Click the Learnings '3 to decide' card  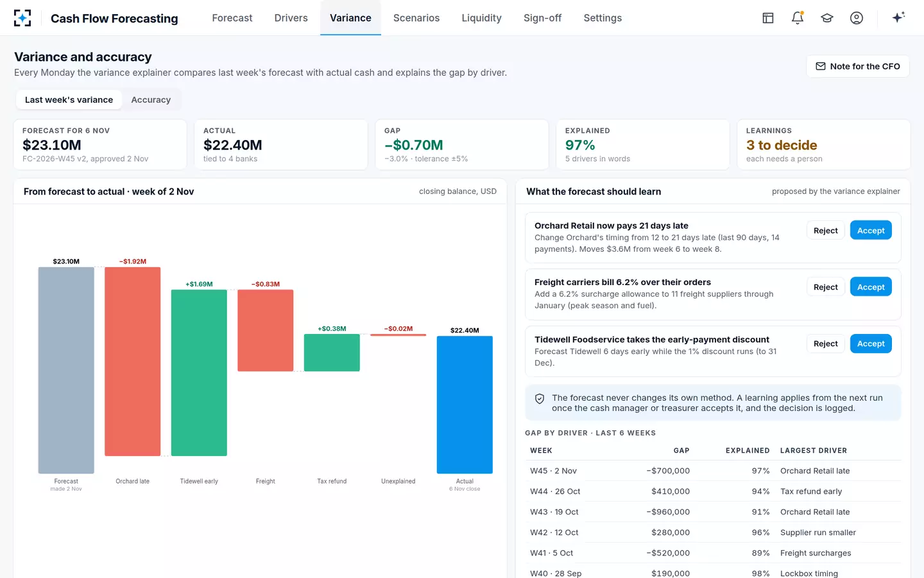pyautogui.click(x=823, y=144)
